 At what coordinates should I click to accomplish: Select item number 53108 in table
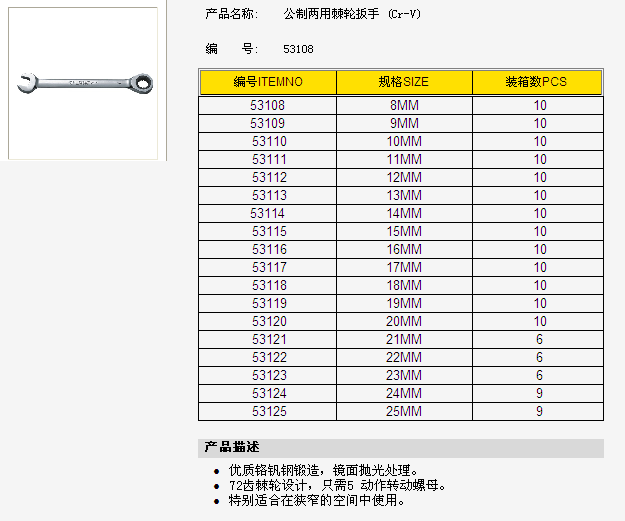coord(268,105)
